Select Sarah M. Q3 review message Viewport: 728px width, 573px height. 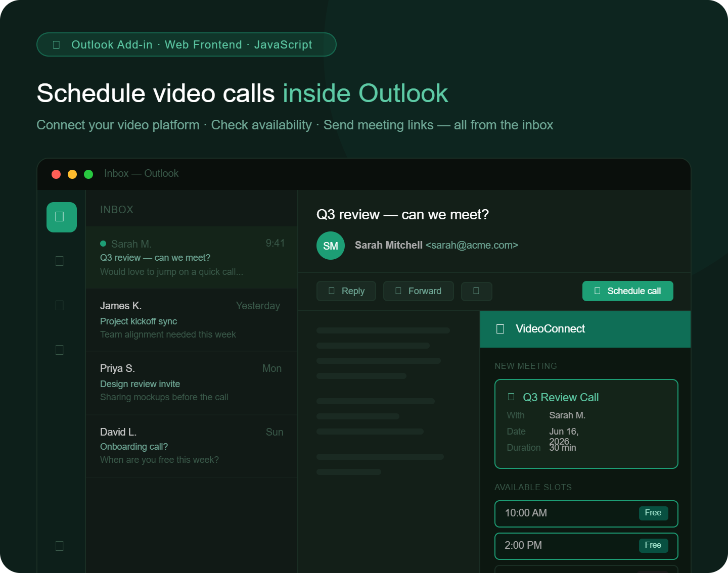(x=192, y=257)
